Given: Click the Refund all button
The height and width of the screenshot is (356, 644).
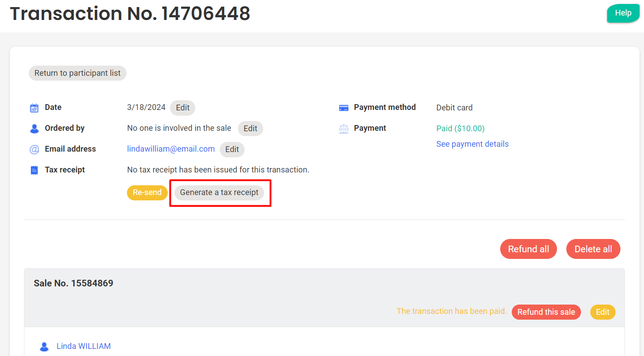Looking at the screenshot, I should 528,249.
